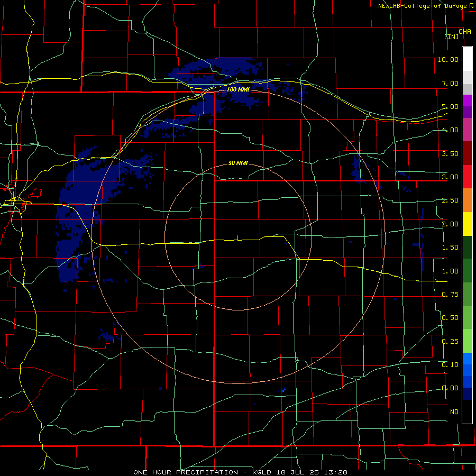Click the [IN] units label

coord(452,36)
